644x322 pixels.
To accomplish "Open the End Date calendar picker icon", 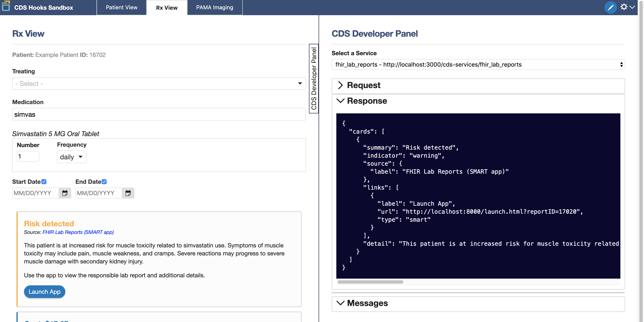I will click(128, 193).
